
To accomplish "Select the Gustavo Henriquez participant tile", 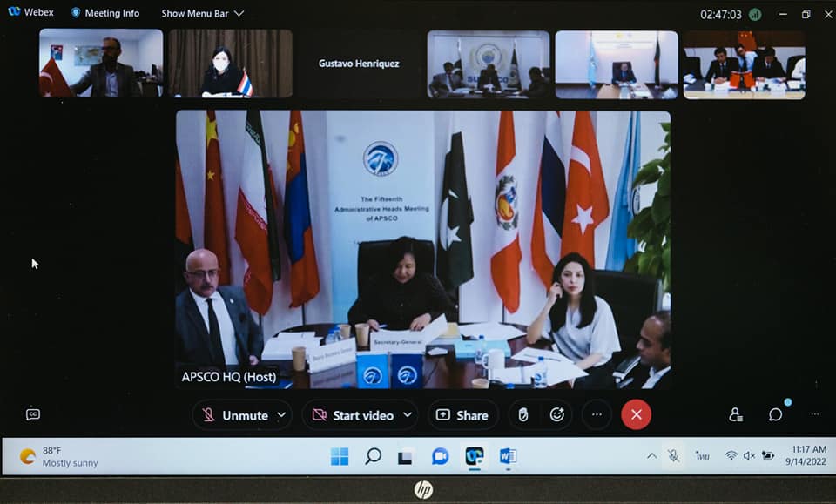I will 358,64.
